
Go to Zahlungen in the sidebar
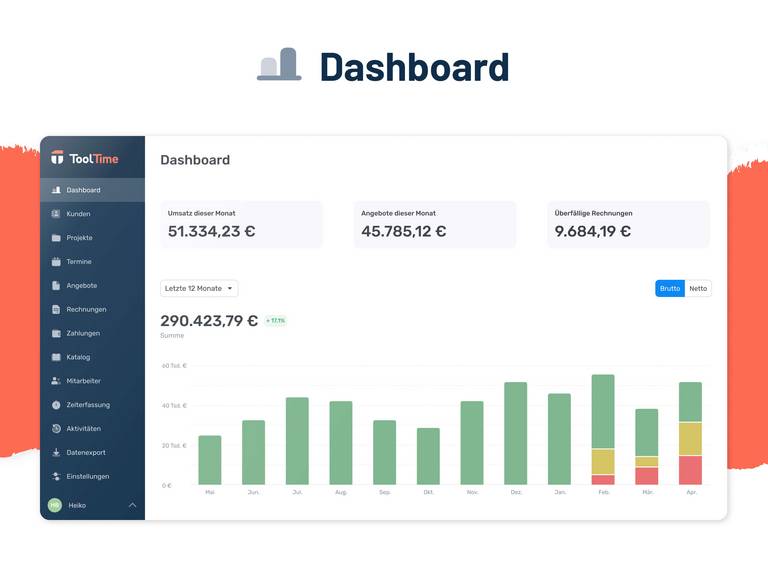coord(83,333)
